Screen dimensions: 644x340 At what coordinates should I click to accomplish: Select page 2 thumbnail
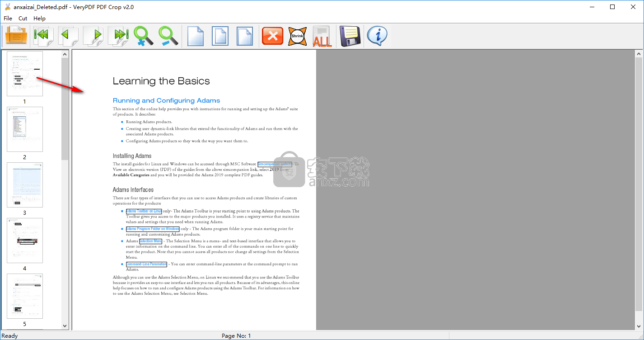click(x=25, y=129)
